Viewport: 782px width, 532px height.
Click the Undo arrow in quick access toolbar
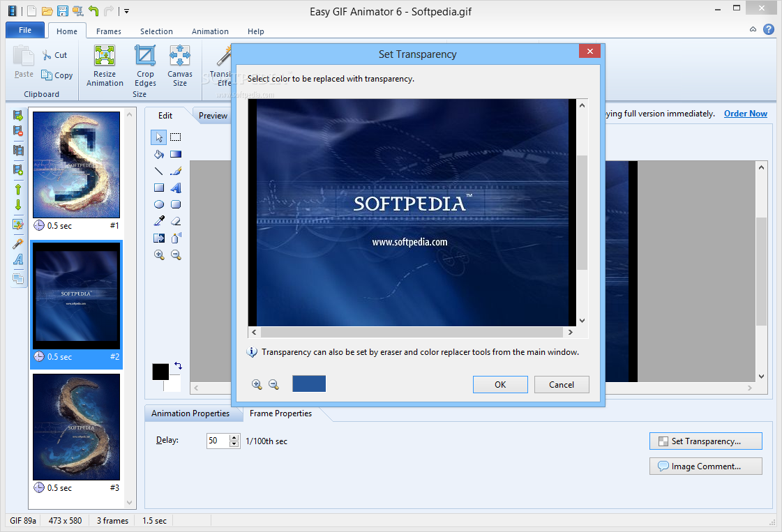pos(93,11)
